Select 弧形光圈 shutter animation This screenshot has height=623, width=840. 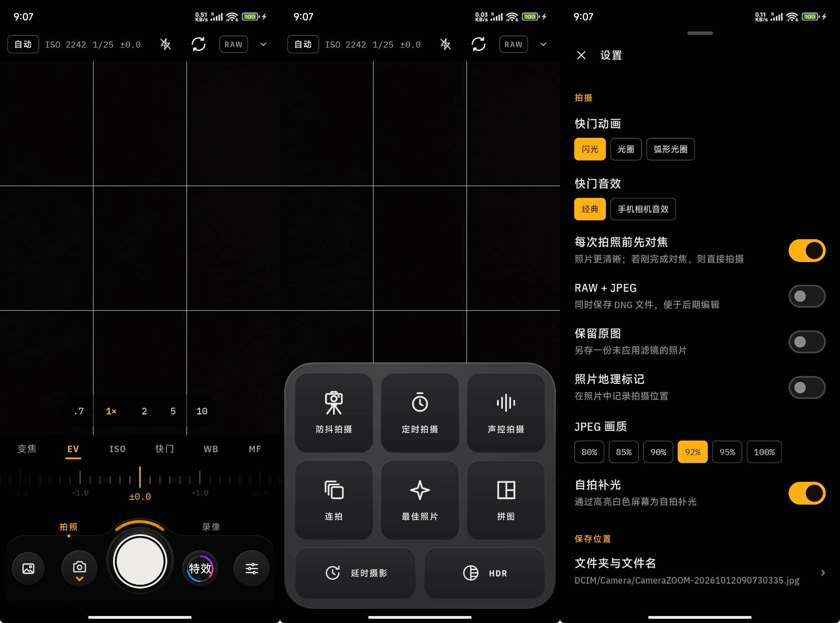670,149
